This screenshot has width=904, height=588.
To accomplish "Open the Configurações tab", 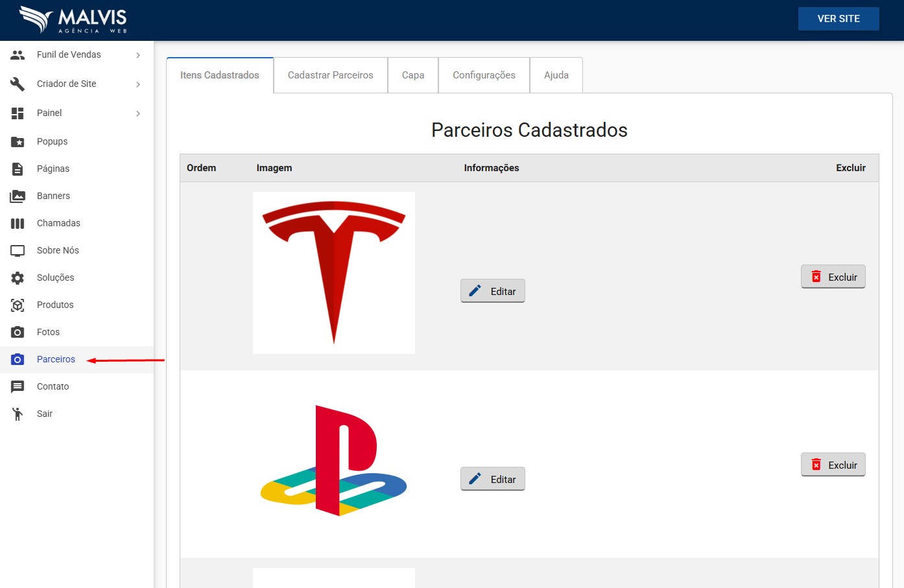I will coord(484,75).
